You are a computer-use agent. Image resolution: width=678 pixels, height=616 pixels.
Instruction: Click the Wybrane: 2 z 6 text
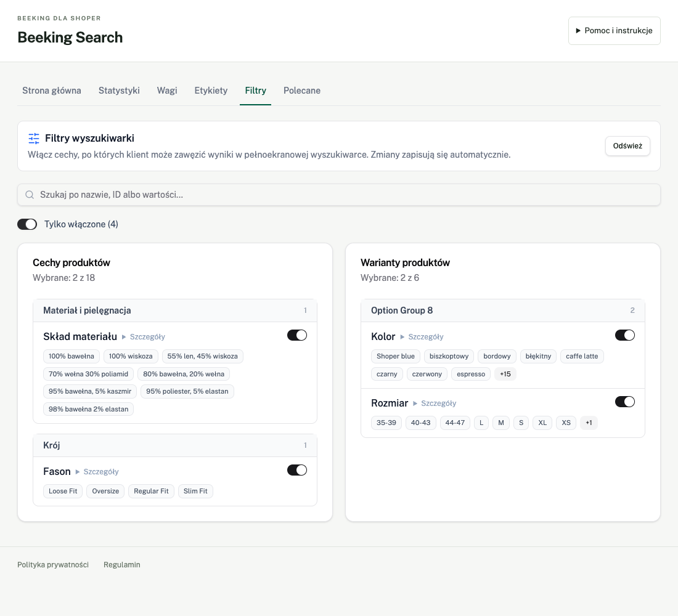[390, 278]
